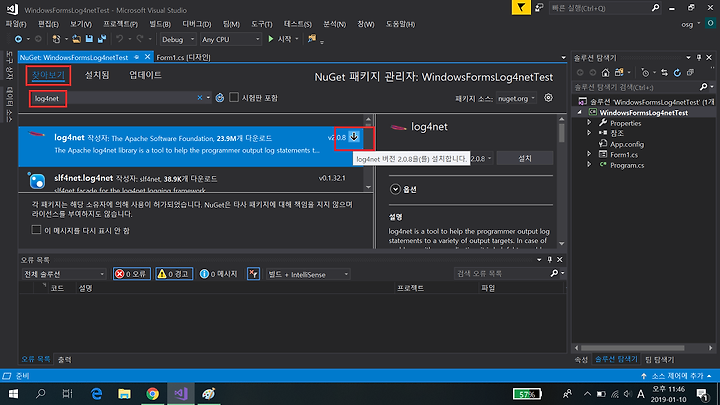Click 소스 제어에 추가 in status bar

[x=678, y=376]
